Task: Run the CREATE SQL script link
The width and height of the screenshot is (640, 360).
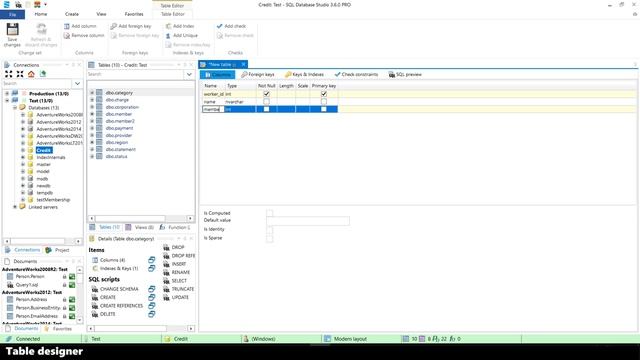Action: (x=108, y=298)
